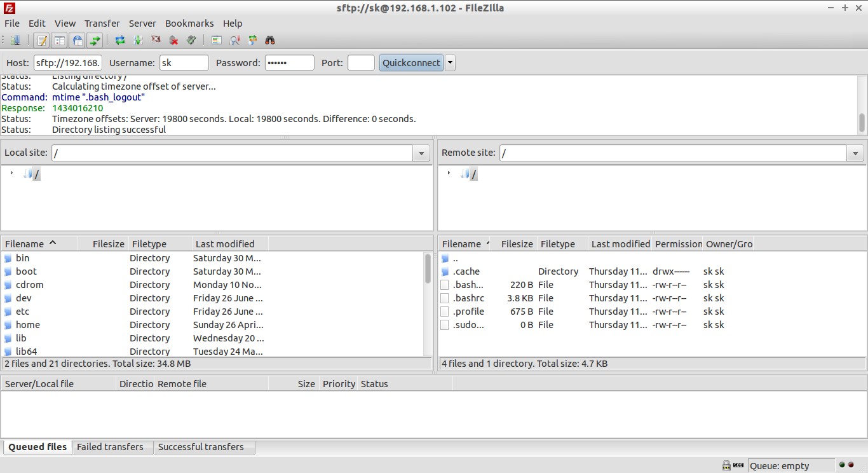Image resolution: width=868 pixels, height=473 pixels.
Task: Toggle the remote directory tree display
Action: [x=78, y=40]
